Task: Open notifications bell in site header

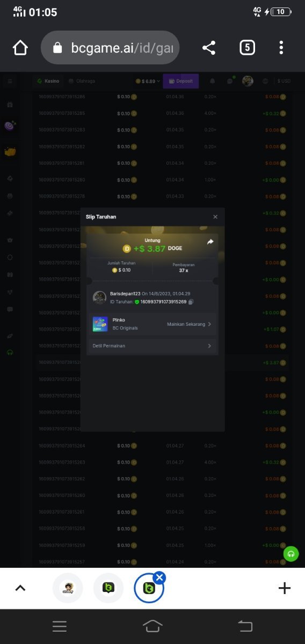Action: pyautogui.click(x=213, y=81)
